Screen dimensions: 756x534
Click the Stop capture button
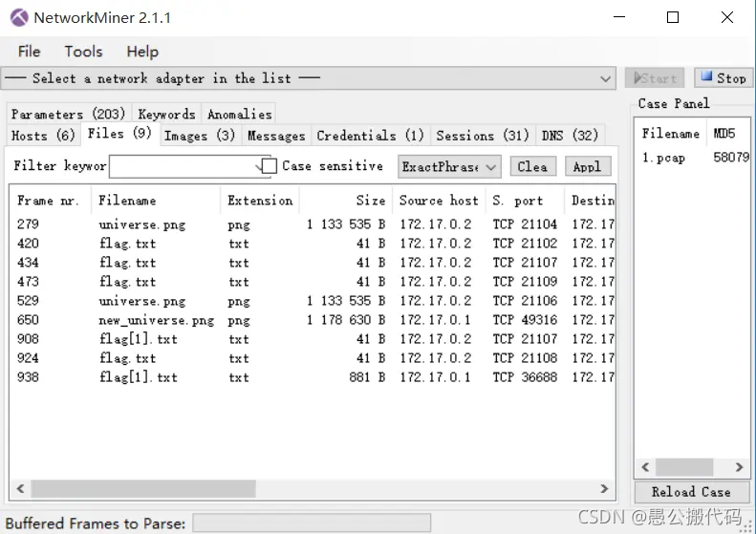coord(724,78)
